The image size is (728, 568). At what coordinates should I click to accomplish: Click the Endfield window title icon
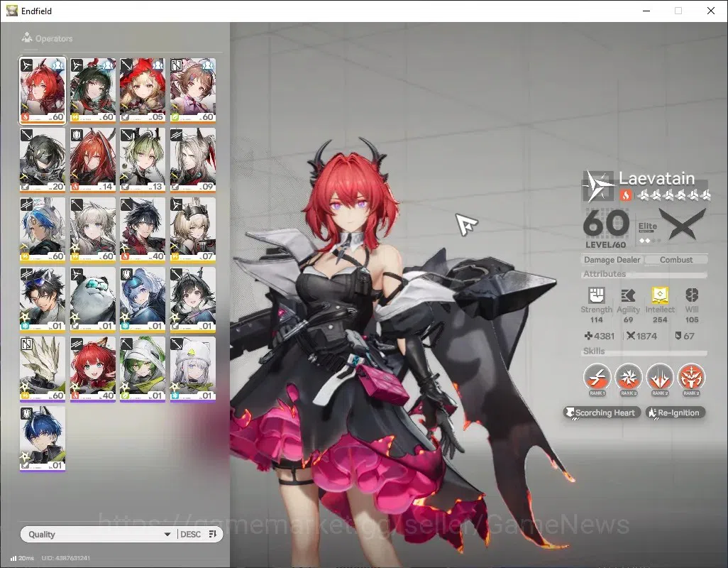(11, 10)
